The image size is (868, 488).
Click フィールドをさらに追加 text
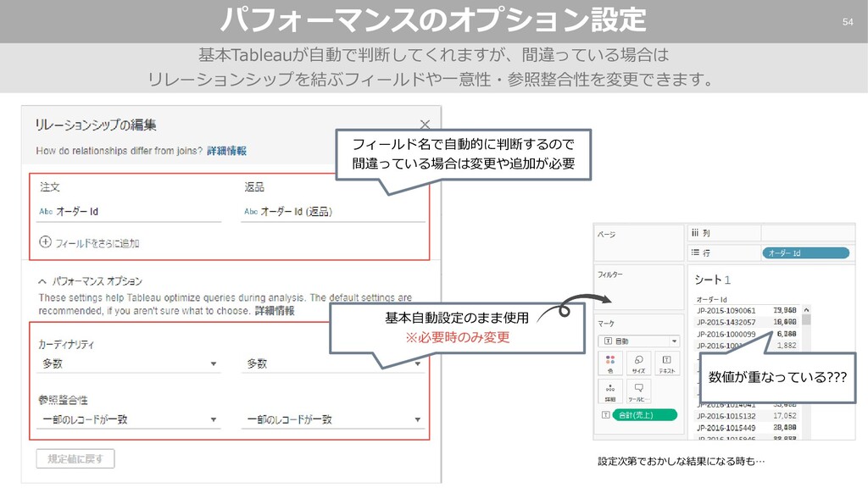click(x=97, y=243)
